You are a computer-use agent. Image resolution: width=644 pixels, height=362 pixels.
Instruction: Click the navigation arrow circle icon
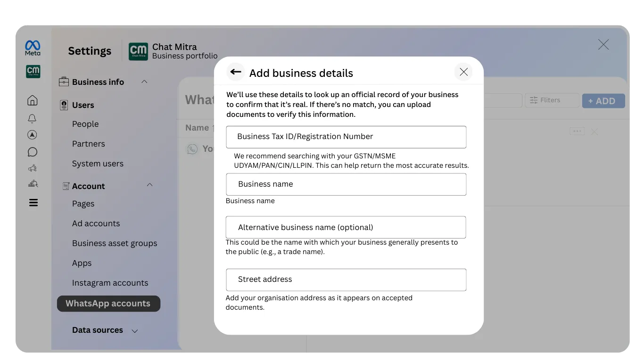[x=33, y=135]
